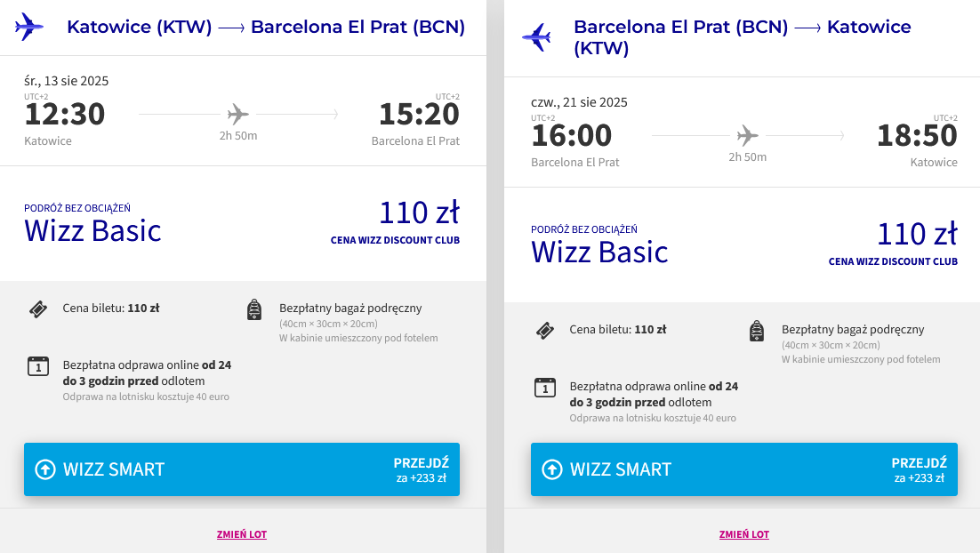This screenshot has width=980, height=553.
Task: Click the plane icon above outbound 2h 50m duration
Action: pos(237,114)
